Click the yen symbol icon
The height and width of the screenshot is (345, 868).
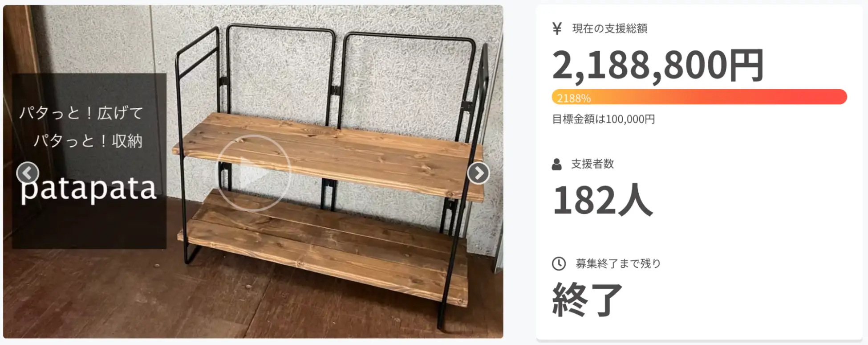[x=557, y=29]
